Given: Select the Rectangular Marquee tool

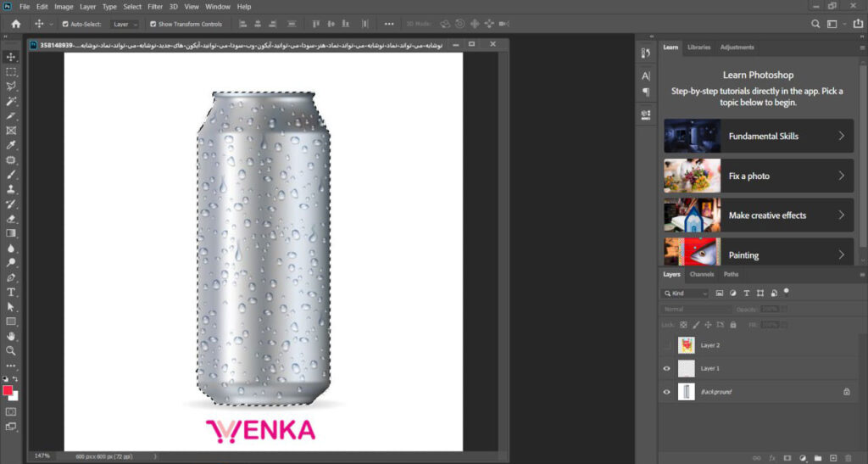Looking at the screenshot, I should [x=10, y=72].
